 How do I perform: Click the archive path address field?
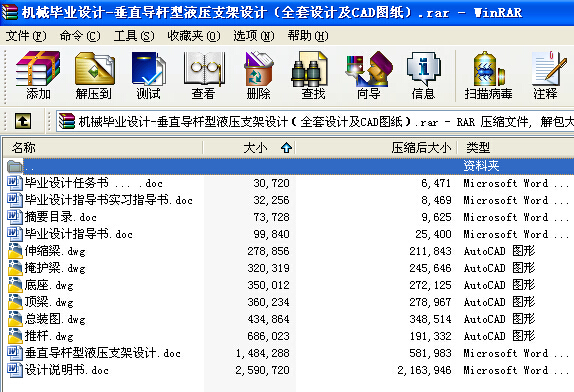coord(315,121)
